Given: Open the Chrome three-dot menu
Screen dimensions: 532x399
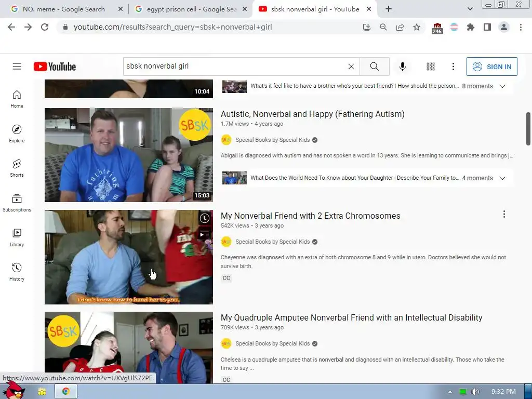Looking at the screenshot, I should click(x=521, y=27).
